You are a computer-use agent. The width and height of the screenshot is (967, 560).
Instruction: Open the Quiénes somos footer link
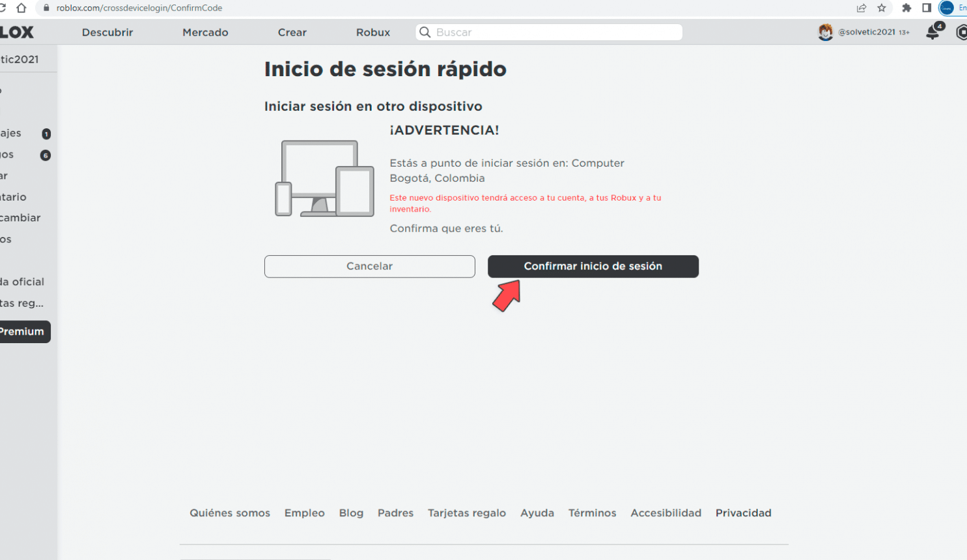pos(230,513)
